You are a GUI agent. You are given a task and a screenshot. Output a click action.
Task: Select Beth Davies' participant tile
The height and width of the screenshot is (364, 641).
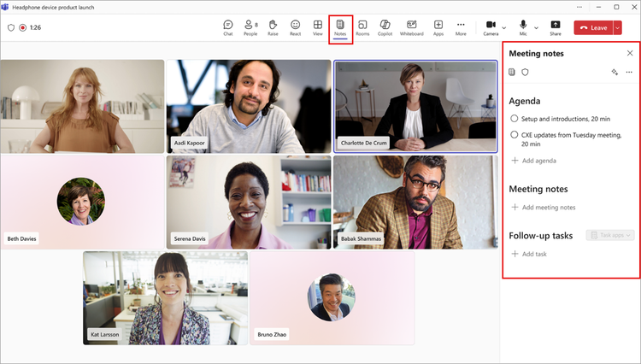(x=82, y=203)
